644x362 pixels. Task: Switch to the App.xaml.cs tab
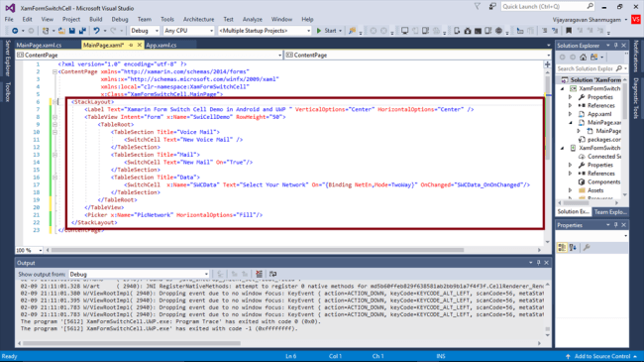(161, 46)
